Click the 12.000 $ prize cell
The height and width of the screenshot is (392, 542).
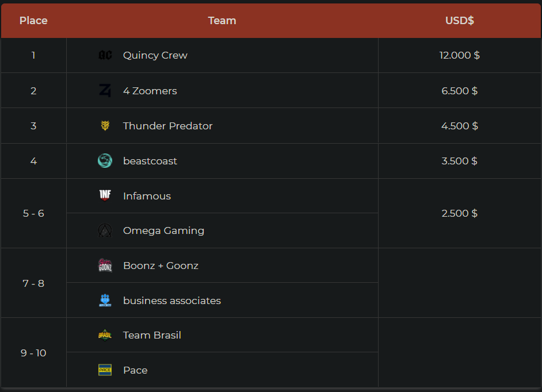[x=459, y=55]
